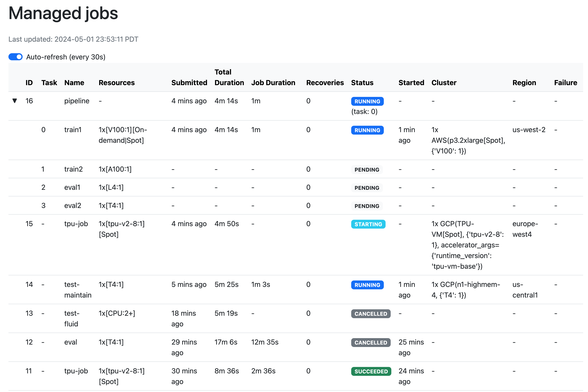
Task: Click the CANCELLED badge on test-fluid
Action: (x=371, y=314)
